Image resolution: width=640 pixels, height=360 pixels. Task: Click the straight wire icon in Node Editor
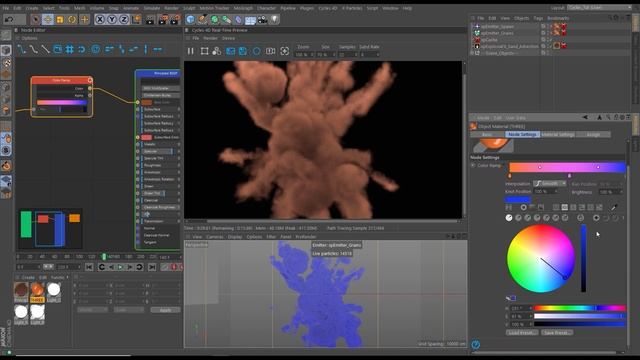46,49
